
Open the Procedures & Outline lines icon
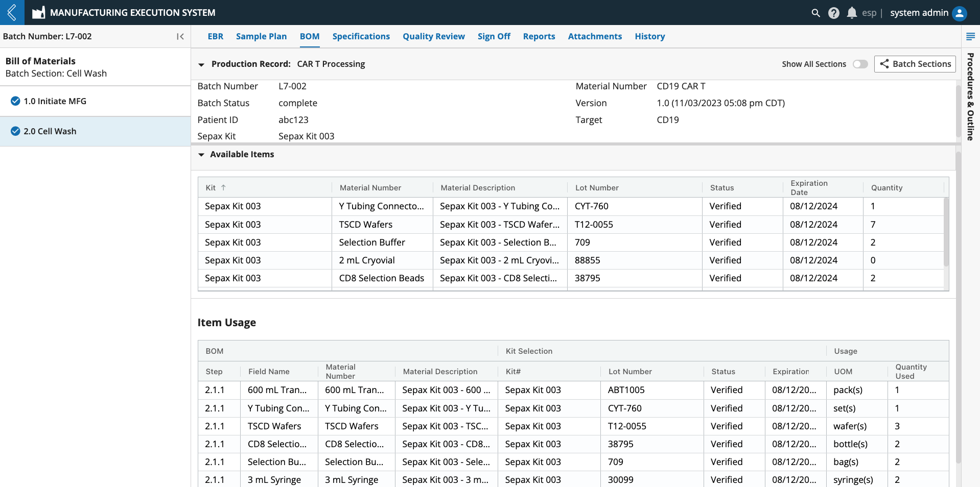click(x=970, y=36)
